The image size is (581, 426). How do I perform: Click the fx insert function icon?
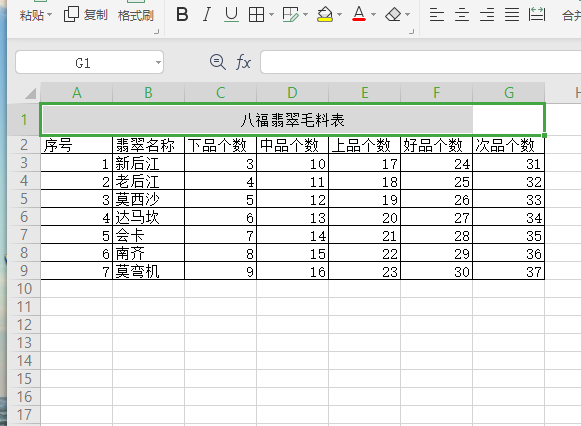243,62
